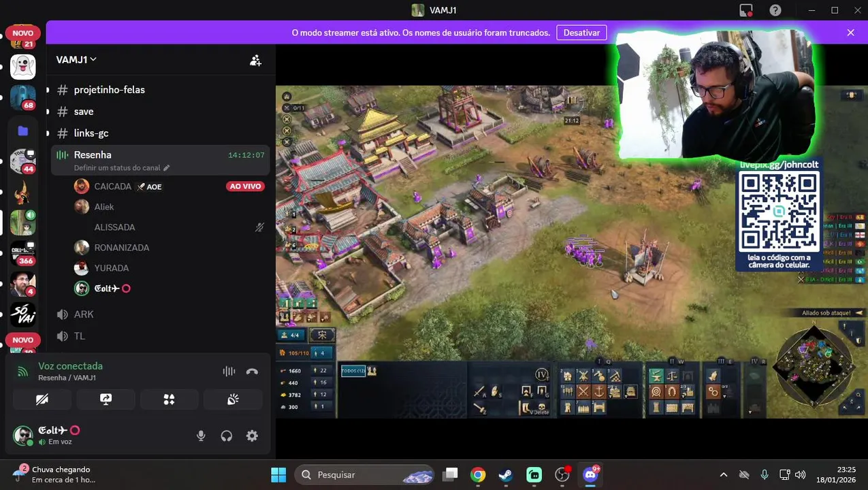Open the server with 44 notifications

point(23,161)
